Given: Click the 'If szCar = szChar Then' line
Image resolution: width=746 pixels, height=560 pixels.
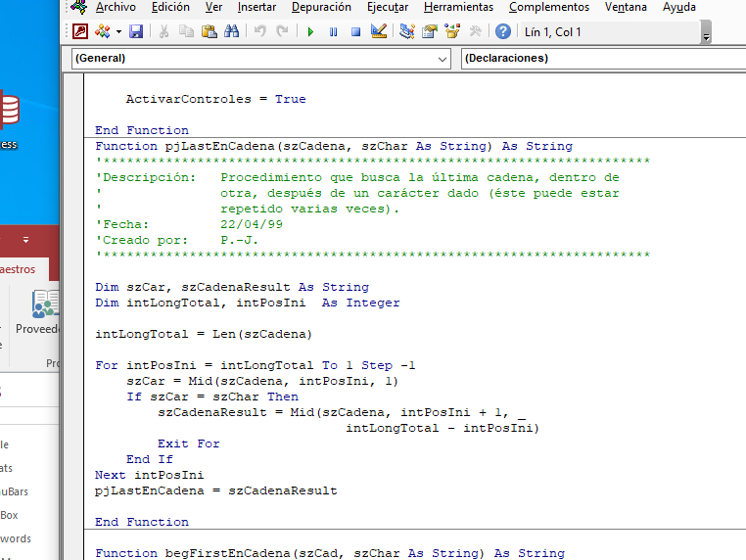Looking at the screenshot, I should pos(212,397).
